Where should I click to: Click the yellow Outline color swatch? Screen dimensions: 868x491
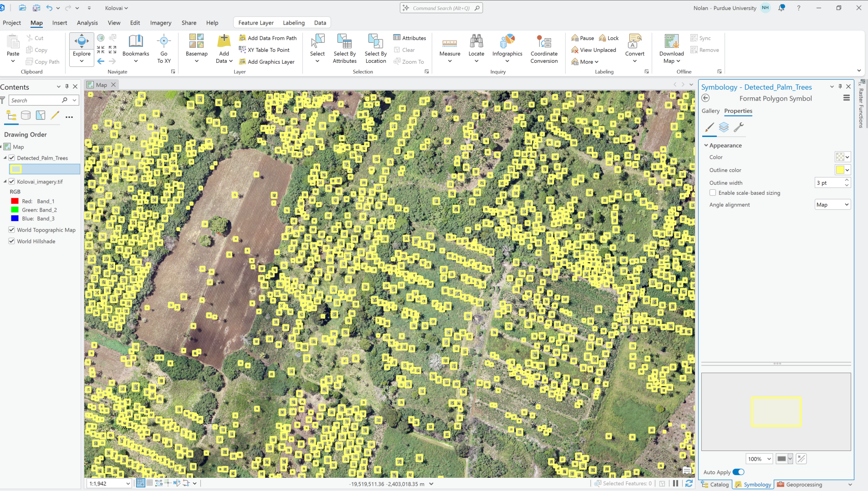(840, 170)
